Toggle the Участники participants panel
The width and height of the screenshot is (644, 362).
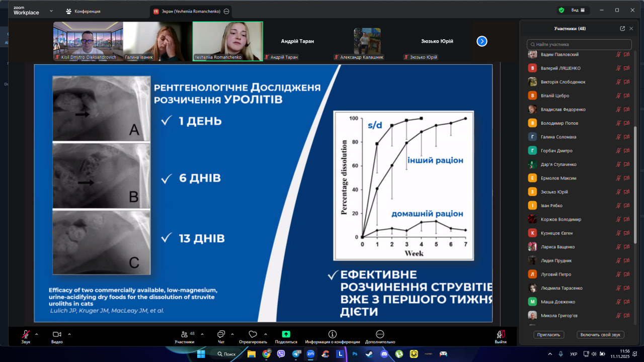tap(184, 335)
